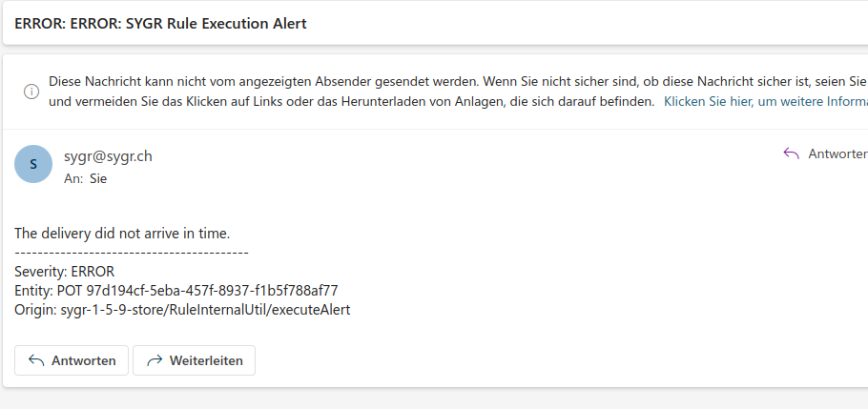Forward the email with the Weiterleiten button
868x409 pixels.
pyautogui.click(x=195, y=360)
